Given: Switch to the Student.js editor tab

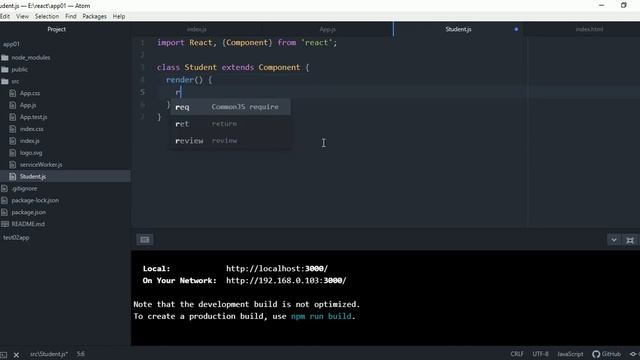Looking at the screenshot, I should coord(458,29).
